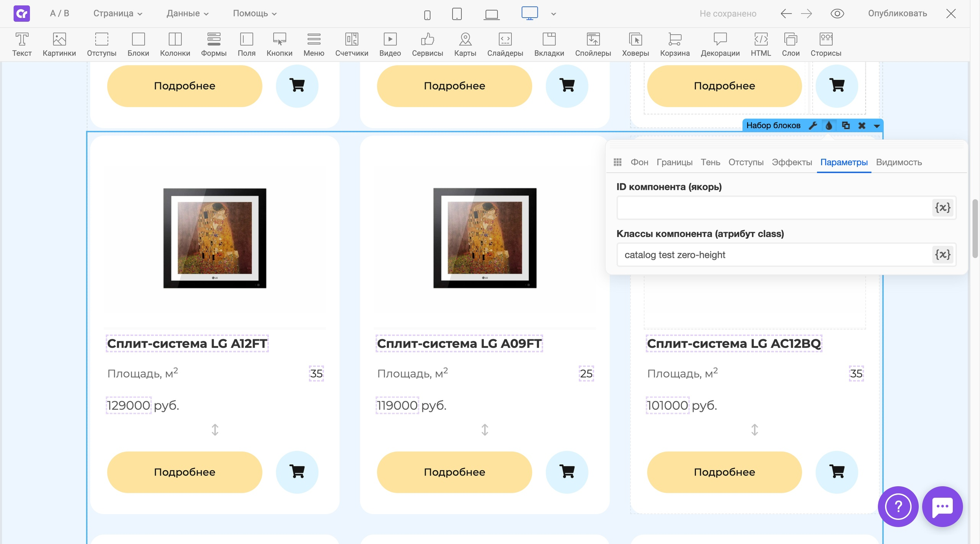Open the A / B testing option
Screen dimensions: 980x544
coord(59,13)
